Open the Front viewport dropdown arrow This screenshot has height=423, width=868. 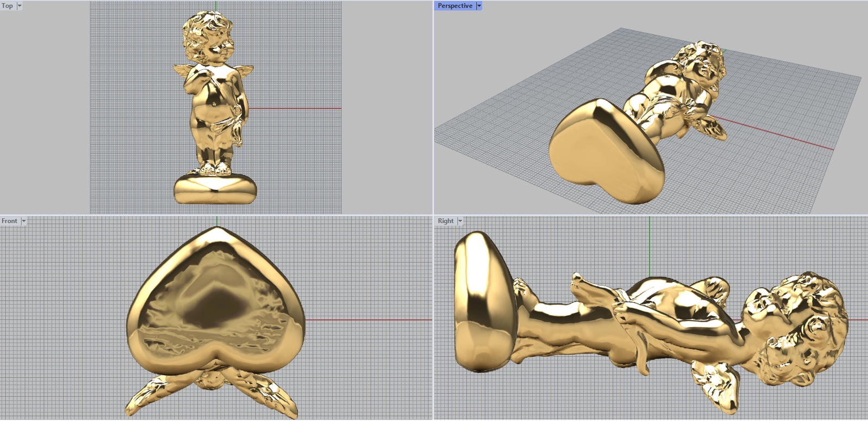(24, 221)
